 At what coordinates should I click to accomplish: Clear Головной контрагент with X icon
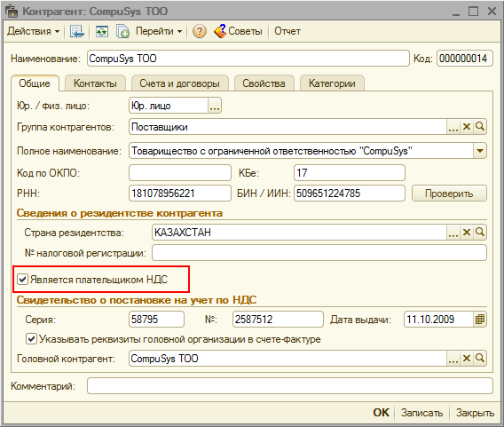467,358
